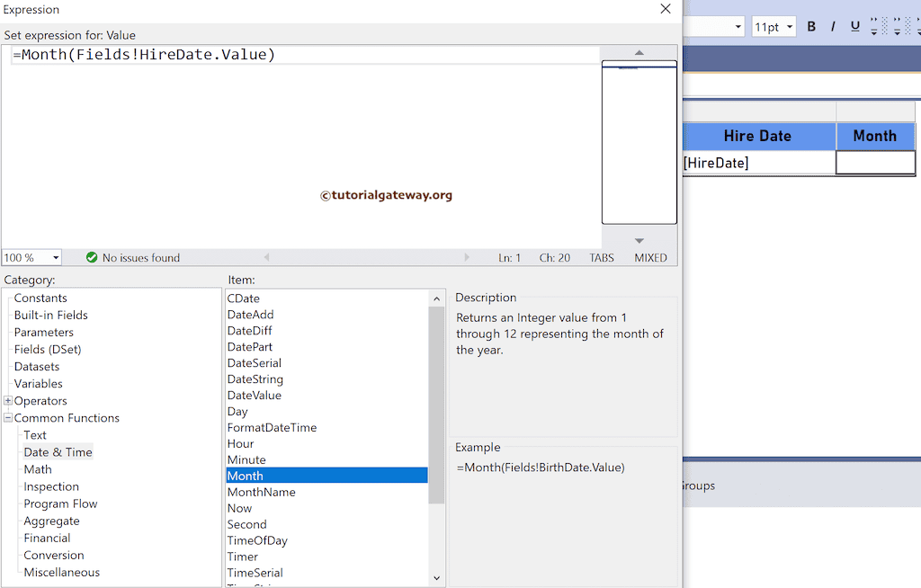Select Timer in the item list
This screenshot has width=921, height=588.
coord(243,557)
